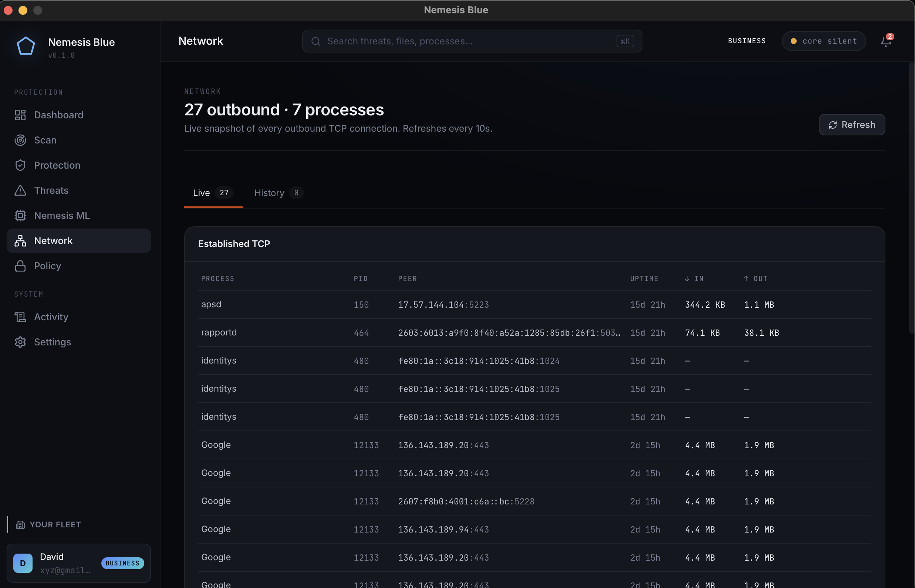
Task: Click the Settings gear icon
Action: [20, 342]
